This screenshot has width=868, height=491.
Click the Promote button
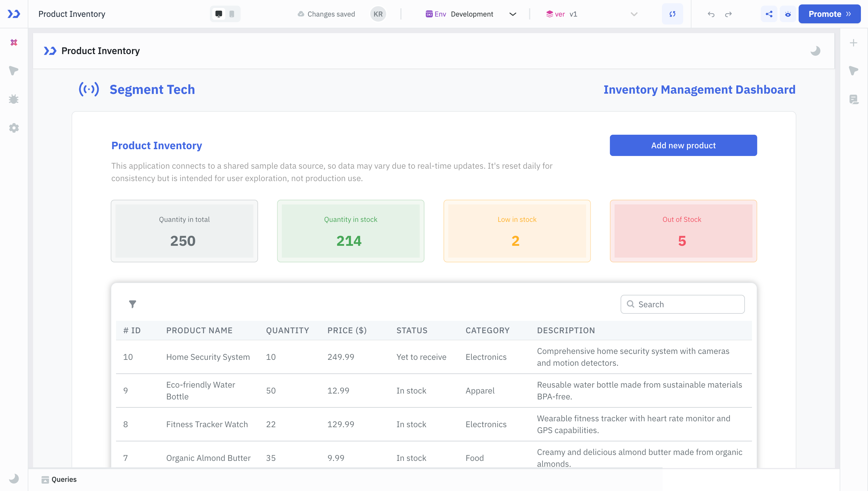tap(829, 14)
